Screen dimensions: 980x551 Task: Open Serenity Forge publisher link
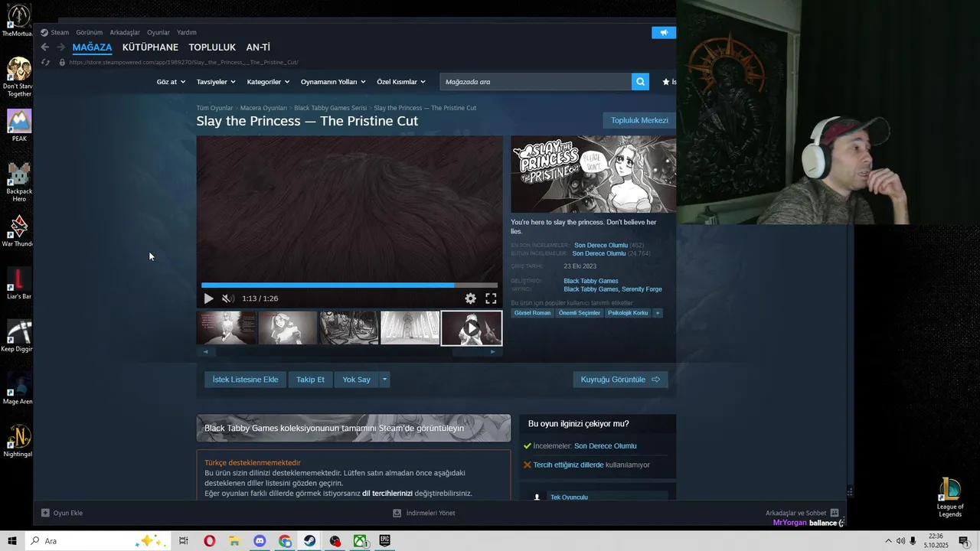[642, 289]
